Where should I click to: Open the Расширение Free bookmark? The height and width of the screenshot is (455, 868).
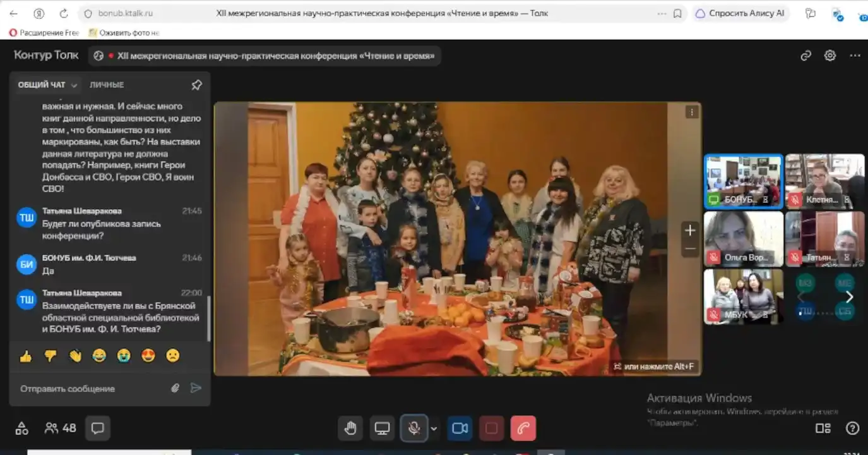click(x=44, y=33)
